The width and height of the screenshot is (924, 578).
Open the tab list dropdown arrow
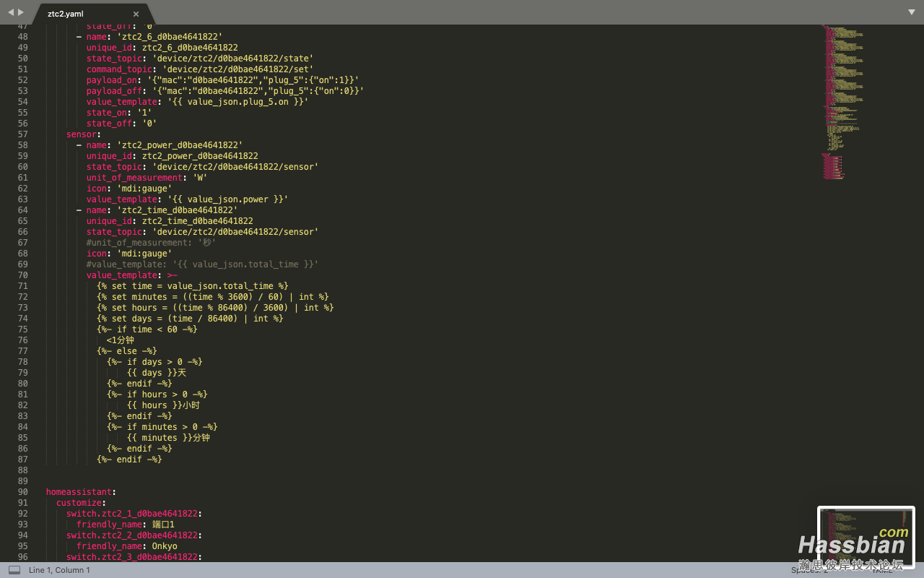pos(912,12)
